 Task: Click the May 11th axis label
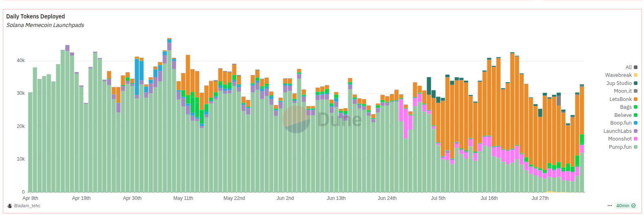tap(183, 198)
